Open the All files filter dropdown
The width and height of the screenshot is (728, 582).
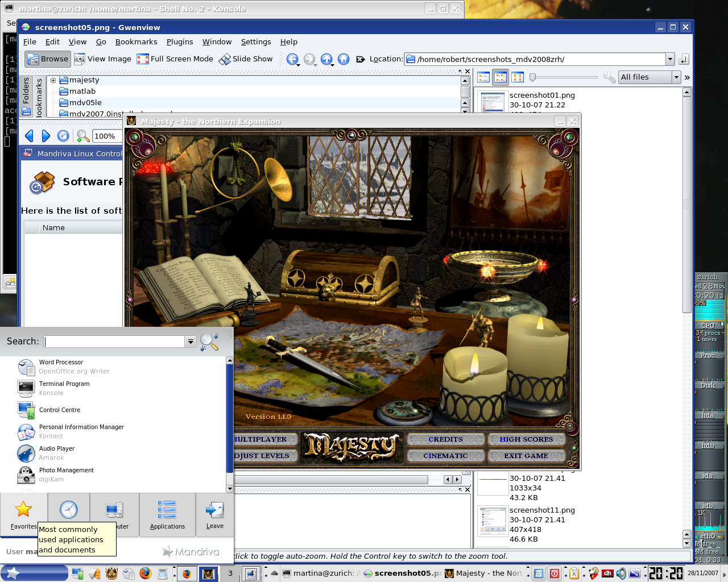650,77
